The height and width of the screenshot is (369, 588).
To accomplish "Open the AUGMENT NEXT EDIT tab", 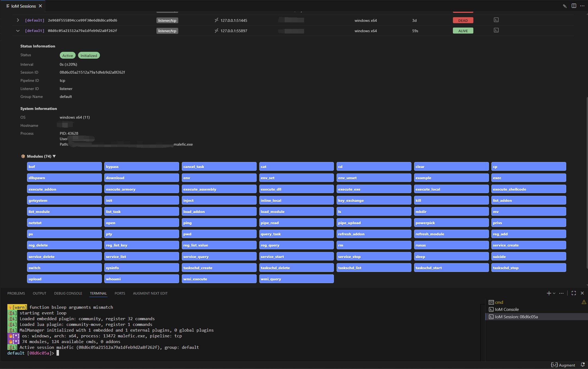I will (x=150, y=293).
